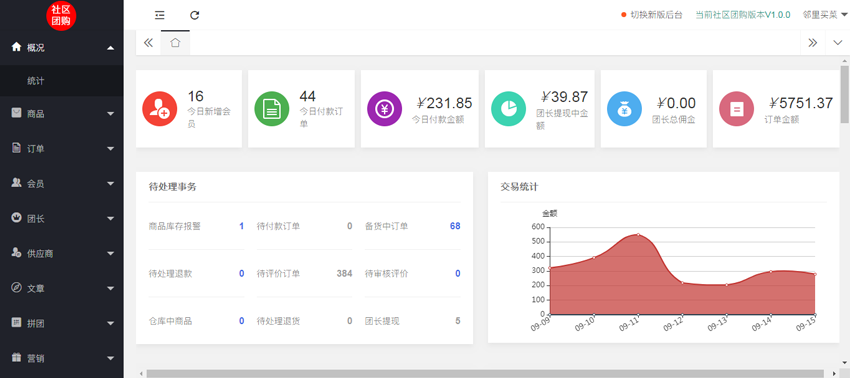Click 团长提现 value 5

point(458,321)
